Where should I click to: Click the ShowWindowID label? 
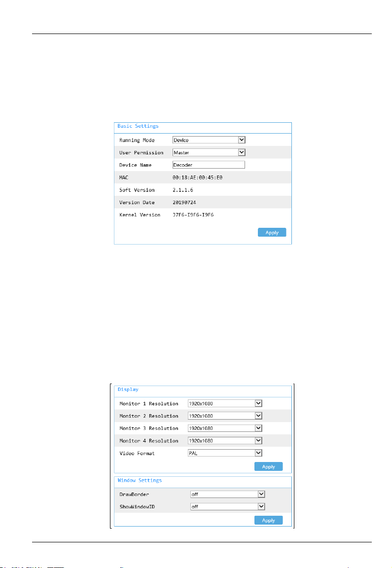click(x=137, y=507)
